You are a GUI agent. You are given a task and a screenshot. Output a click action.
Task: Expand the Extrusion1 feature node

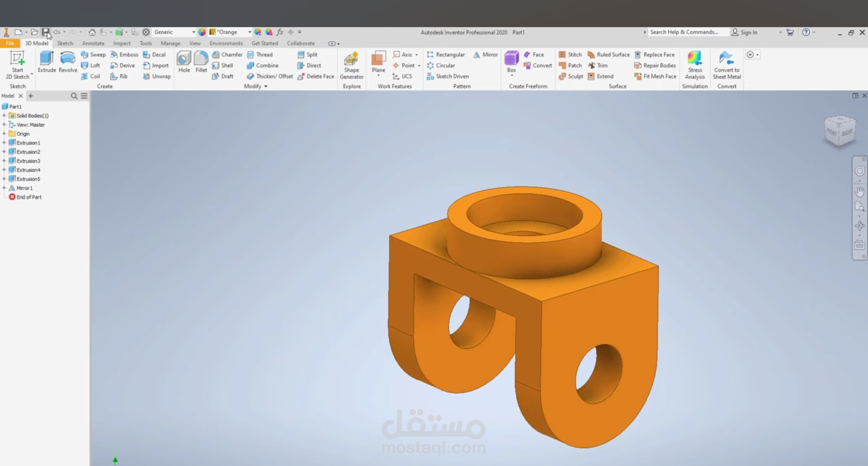tap(4, 143)
